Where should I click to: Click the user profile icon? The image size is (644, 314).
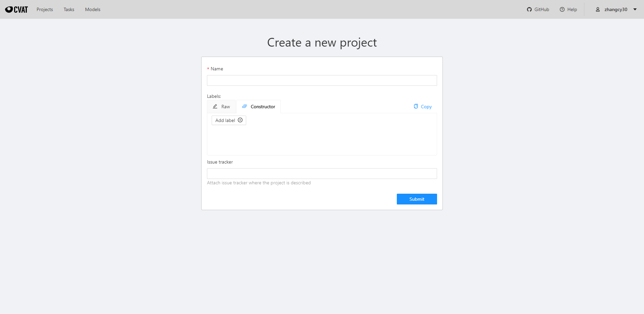tap(598, 9)
